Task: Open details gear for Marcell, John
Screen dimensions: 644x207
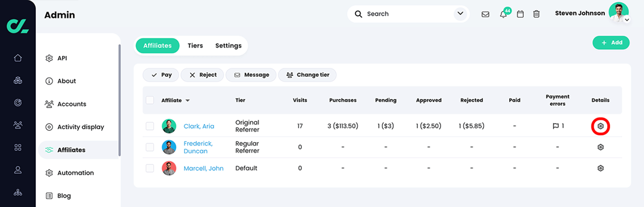Action: (600, 168)
